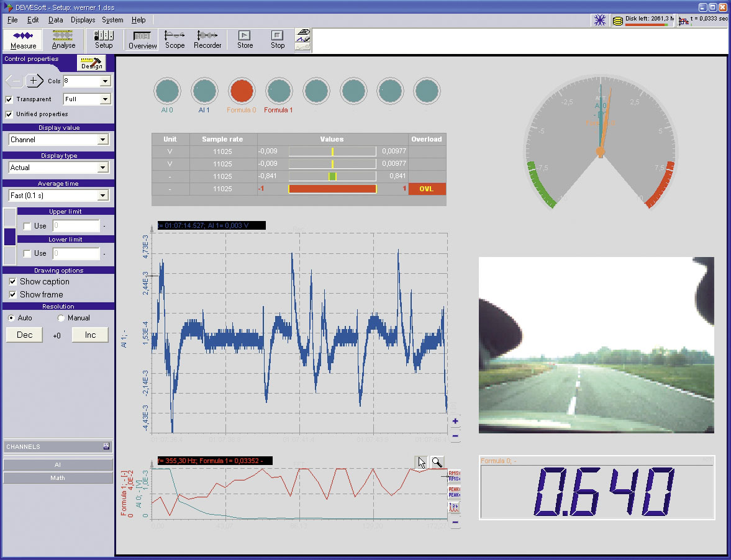This screenshot has height=560, width=731.
Task: Select the magnifier zoom tool on FFT graph
Action: [x=437, y=462]
